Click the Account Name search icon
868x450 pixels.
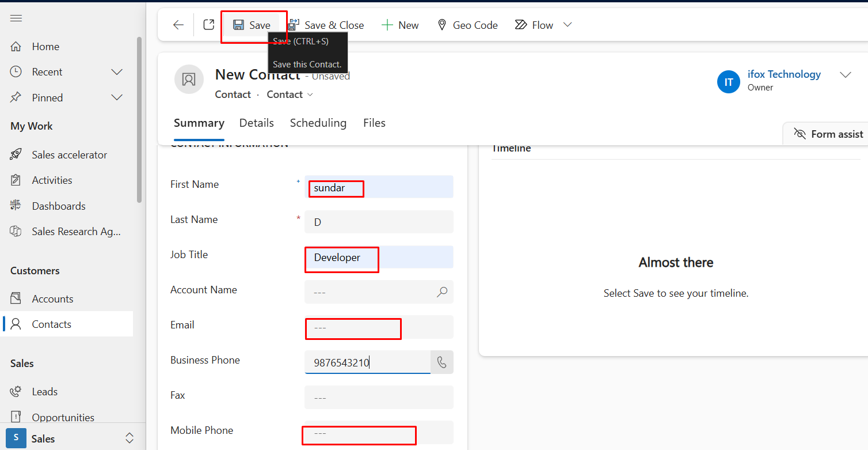[441, 292]
